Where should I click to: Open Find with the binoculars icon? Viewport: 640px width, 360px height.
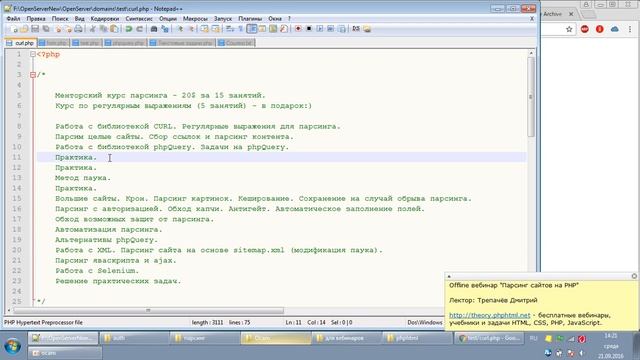(154, 29)
